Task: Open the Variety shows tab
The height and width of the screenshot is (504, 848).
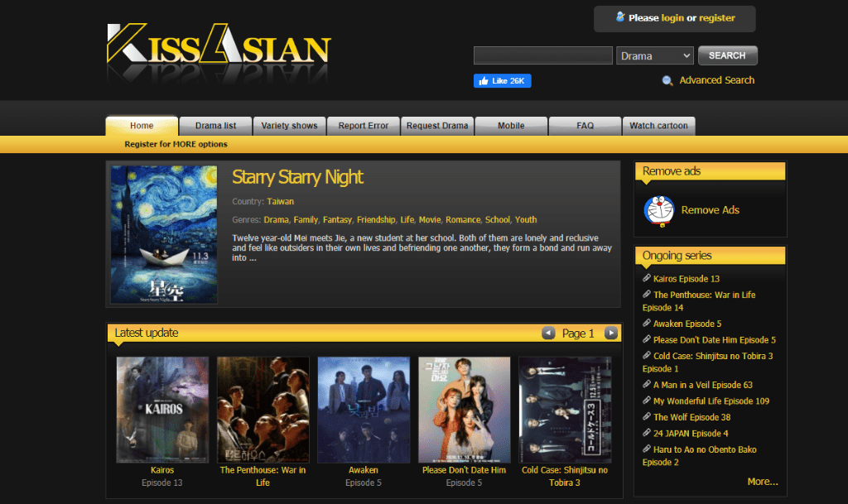Action: pos(289,126)
